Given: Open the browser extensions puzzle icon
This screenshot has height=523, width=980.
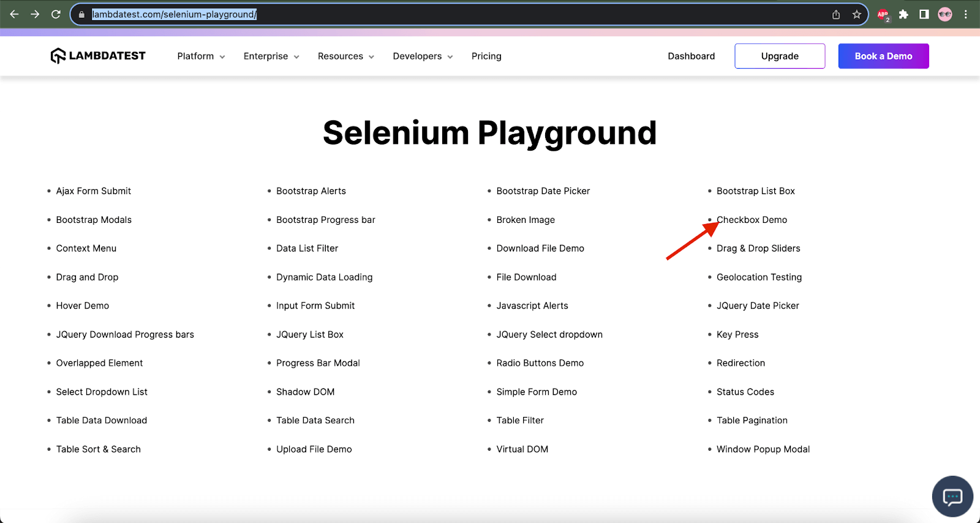Looking at the screenshot, I should 903,15.
